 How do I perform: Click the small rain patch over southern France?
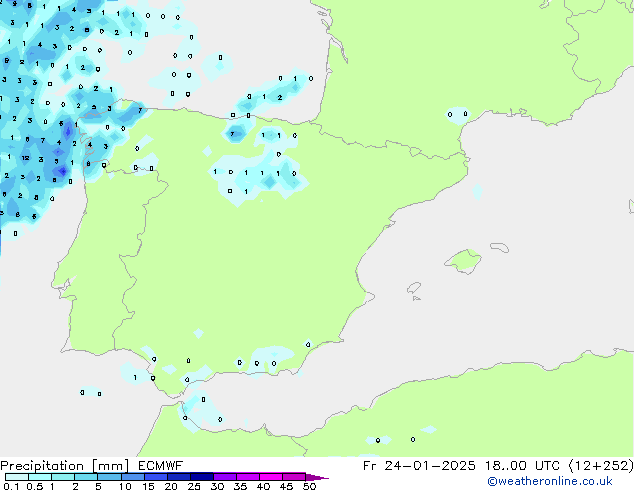(x=457, y=114)
